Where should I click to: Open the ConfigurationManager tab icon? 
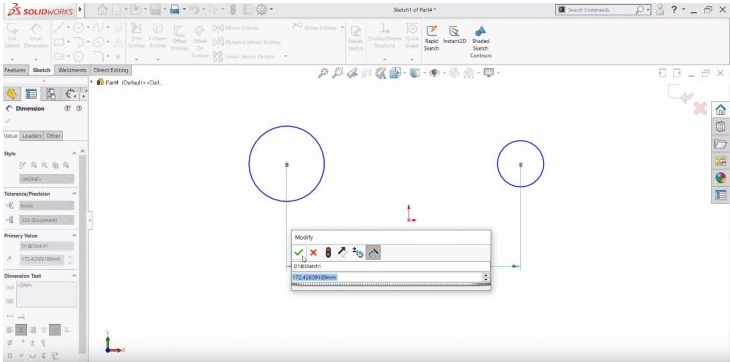coord(51,94)
